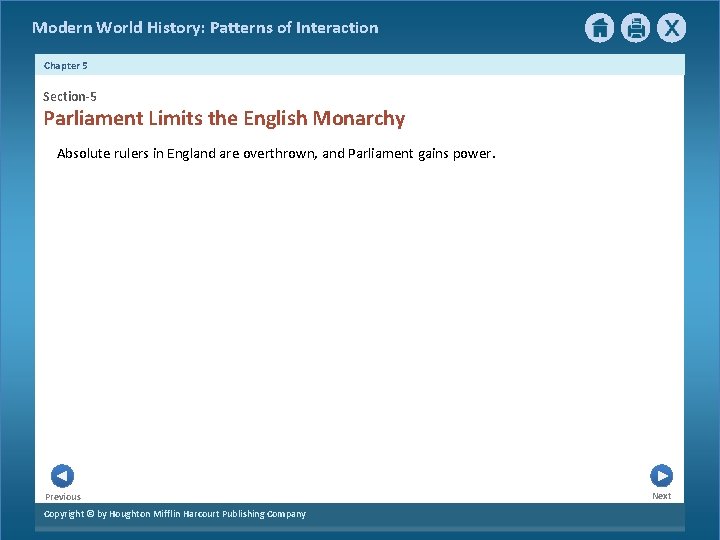Viewport: 720px width, 540px height.
Task: Select the Chapter 5 header label
Action: 66,66
